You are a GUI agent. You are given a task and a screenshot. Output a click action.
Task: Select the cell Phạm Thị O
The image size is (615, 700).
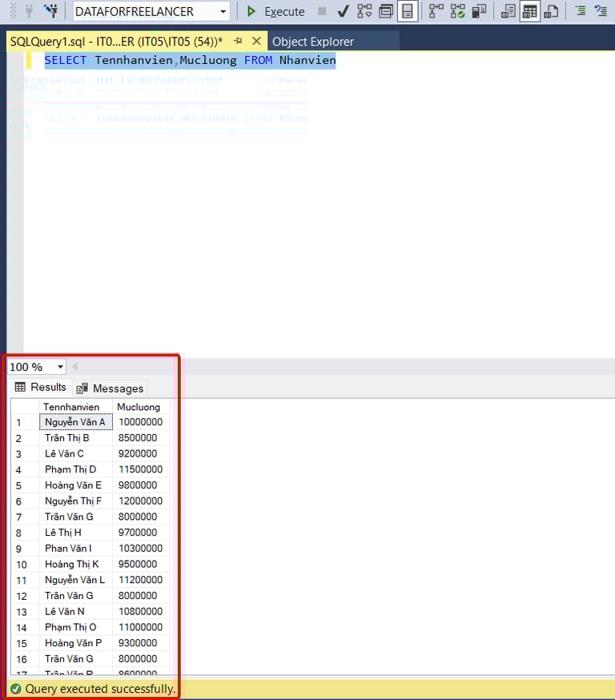(x=75, y=627)
